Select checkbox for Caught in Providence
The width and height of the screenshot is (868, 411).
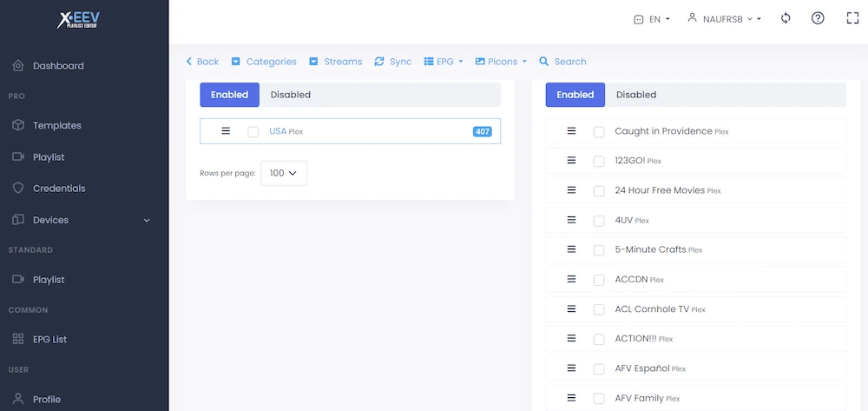click(599, 132)
